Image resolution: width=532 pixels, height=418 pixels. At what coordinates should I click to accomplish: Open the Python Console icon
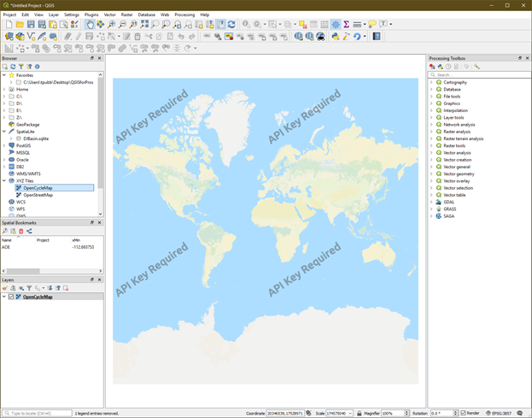coord(336,37)
